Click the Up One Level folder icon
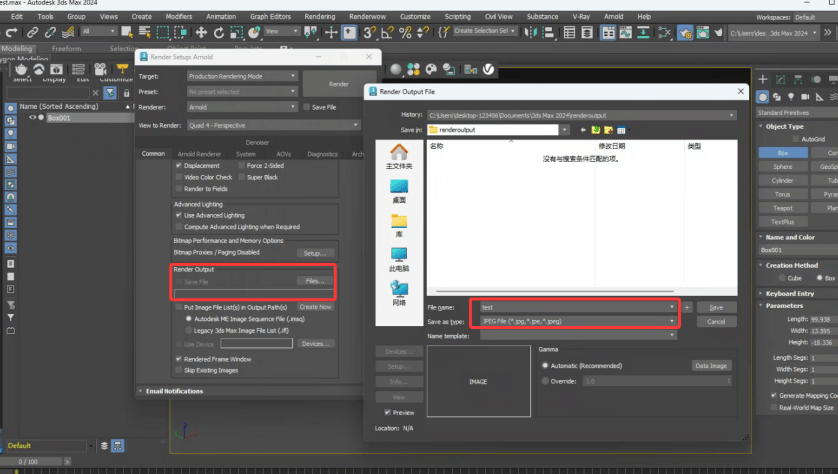838x474 pixels. point(595,130)
